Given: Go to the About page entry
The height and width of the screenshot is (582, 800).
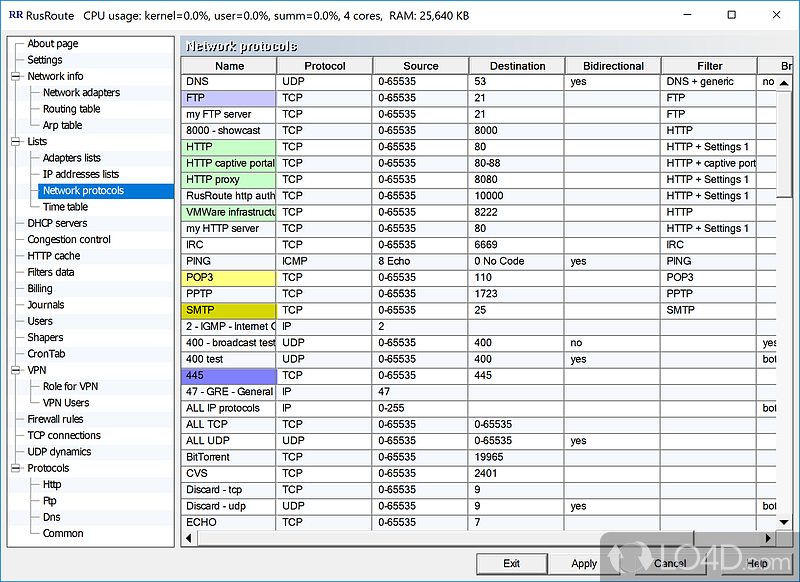Looking at the screenshot, I should click(52, 44).
